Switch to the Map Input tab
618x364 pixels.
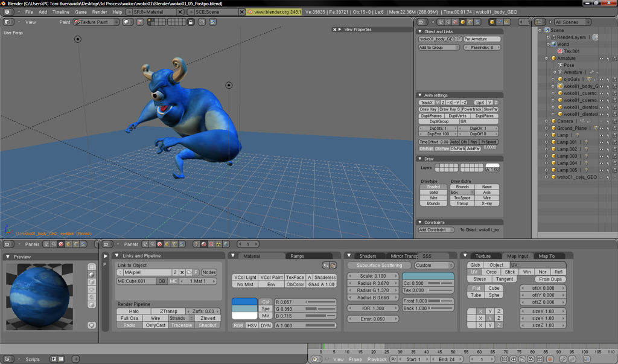pos(517,256)
